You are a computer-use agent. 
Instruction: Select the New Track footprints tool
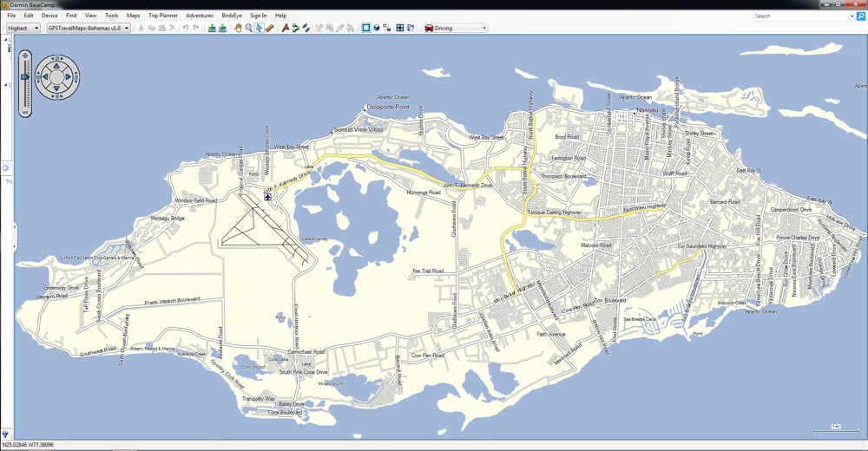tap(306, 28)
